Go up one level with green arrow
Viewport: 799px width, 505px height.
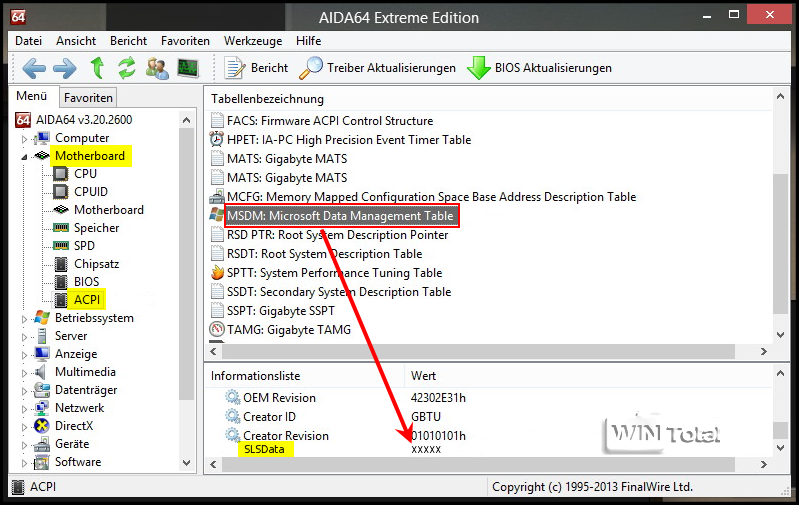pos(97,68)
